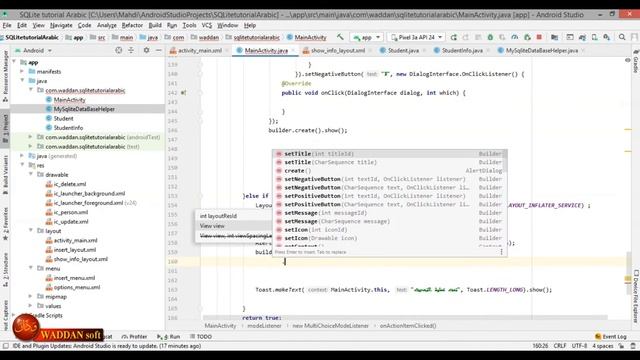640x360 pixels.
Task: Open the File menu
Action: pos(7,25)
